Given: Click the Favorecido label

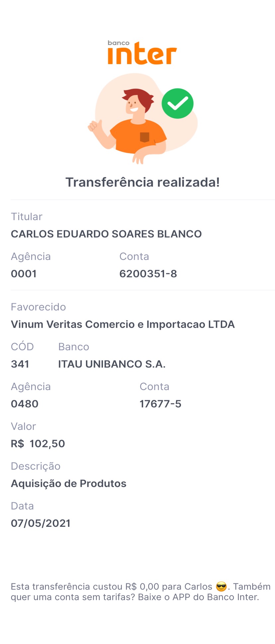Looking at the screenshot, I should (x=38, y=307).
